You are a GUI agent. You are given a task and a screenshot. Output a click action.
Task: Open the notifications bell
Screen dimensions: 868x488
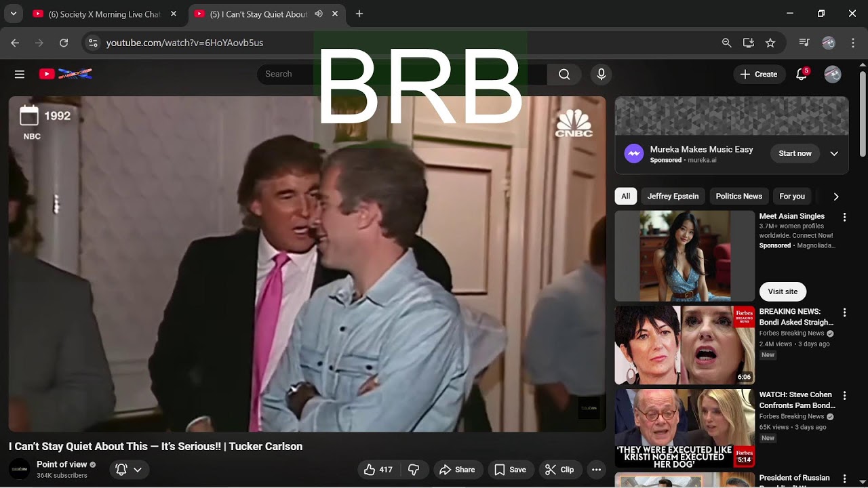[x=802, y=75]
